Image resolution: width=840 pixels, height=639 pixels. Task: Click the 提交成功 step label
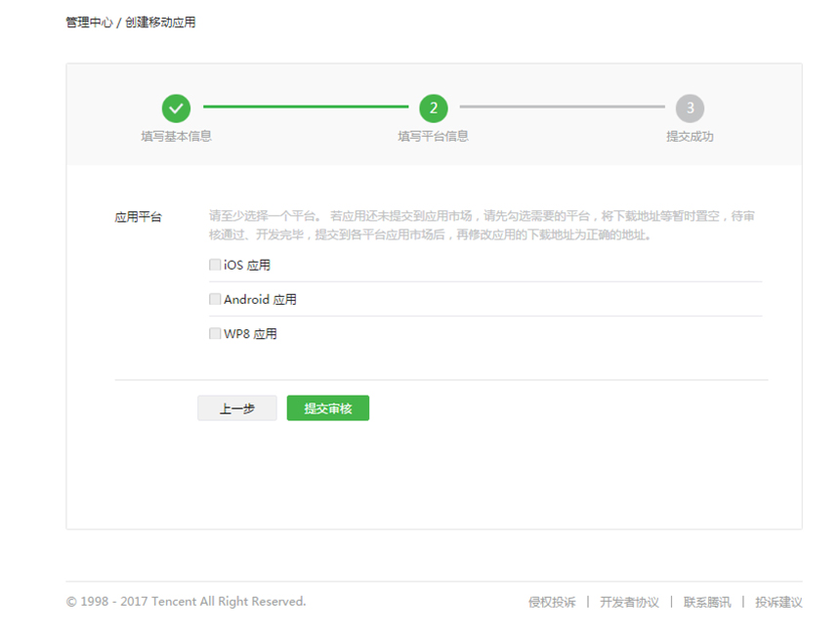pos(690,136)
